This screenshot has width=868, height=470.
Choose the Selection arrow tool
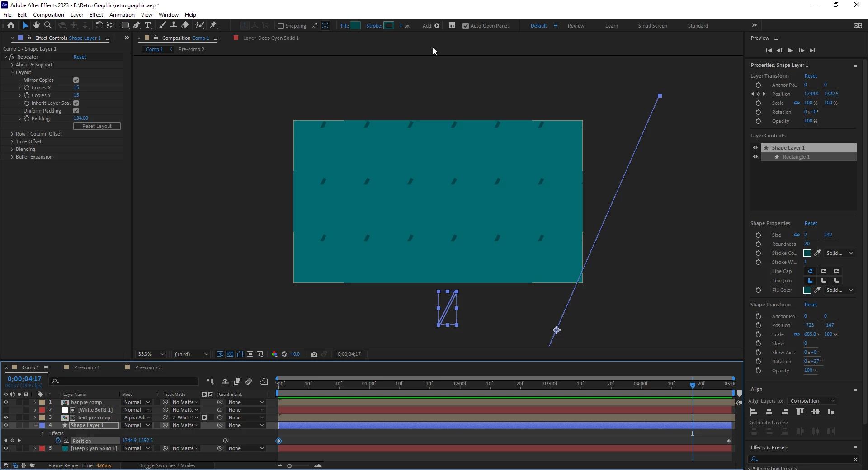point(25,25)
